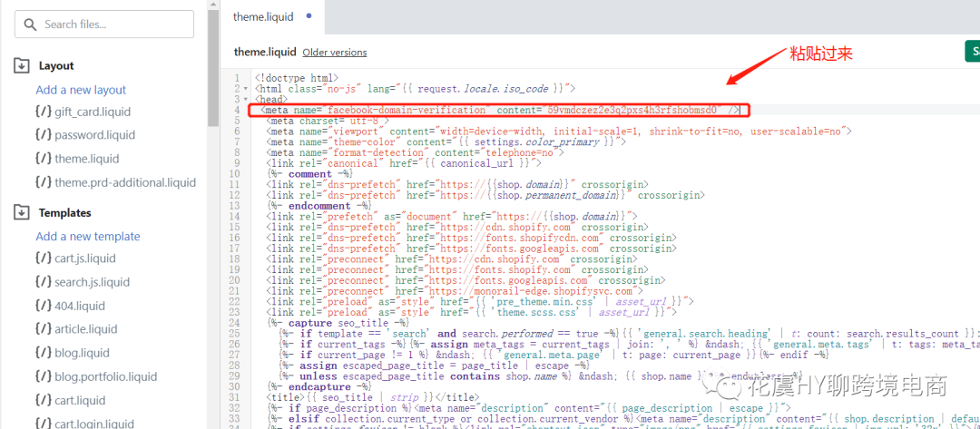Image resolution: width=980 pixels, height=429 pixels.
Task: Open theme.liquid in the Layout list
Action: point(86,159)
